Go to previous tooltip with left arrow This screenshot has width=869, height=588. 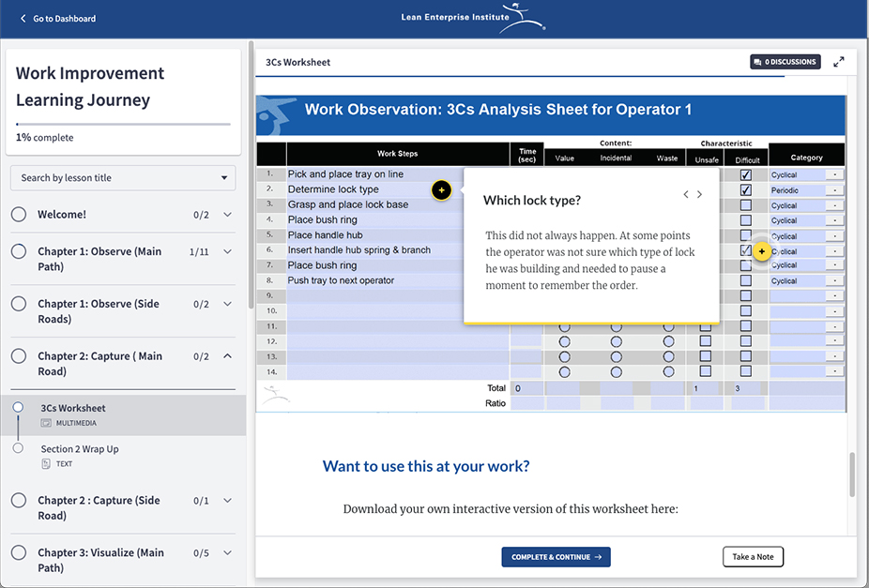coord(686,194)
